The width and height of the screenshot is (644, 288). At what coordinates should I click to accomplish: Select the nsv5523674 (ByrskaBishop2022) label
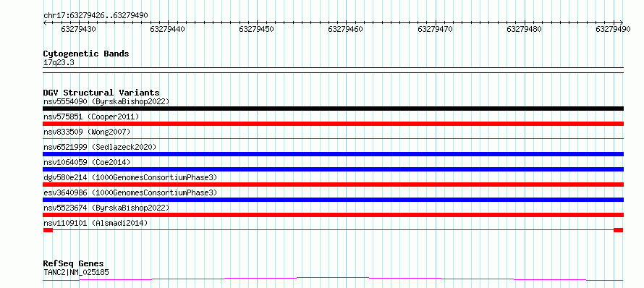[x=106, y=208]
